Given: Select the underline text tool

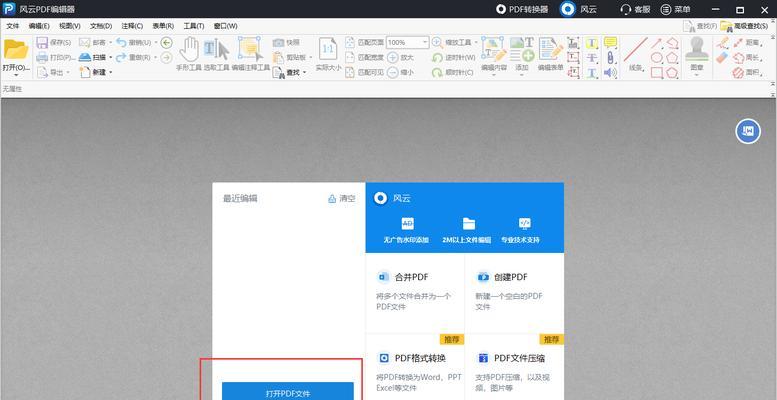Looking at the screenshot, I should pos(592,73).
